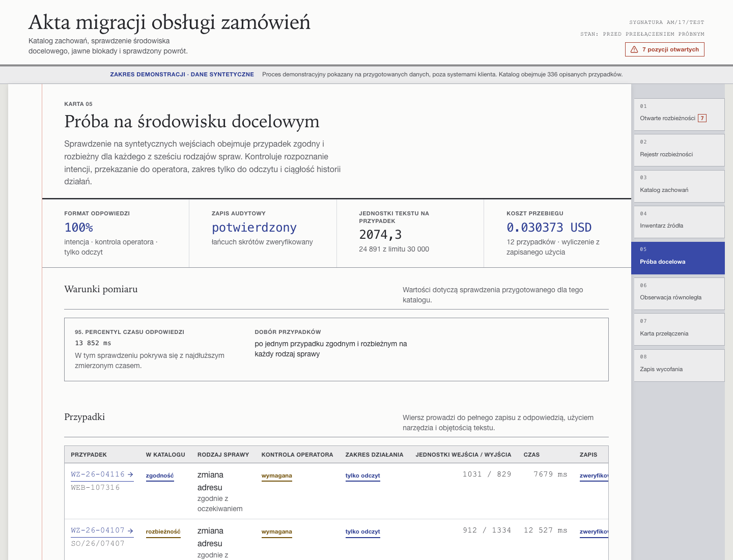Click RODZAJ SPRAWY column header
Image resolution: width=733 pixels, height=560 pixels.
point(223,455)
